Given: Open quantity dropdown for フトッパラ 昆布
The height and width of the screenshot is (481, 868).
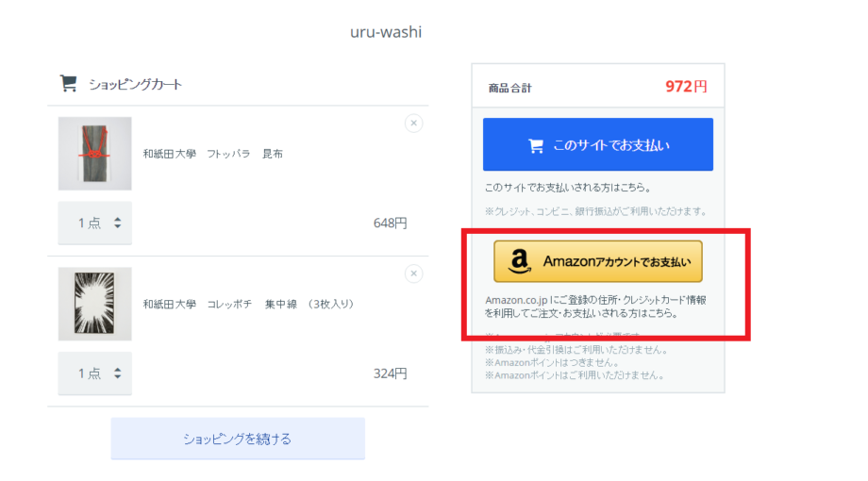Looking at the screenshot, I should pos(95,224).
